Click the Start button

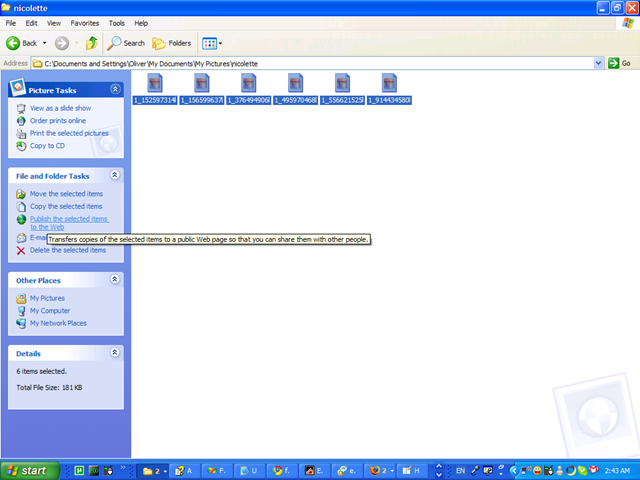[29, 471]
